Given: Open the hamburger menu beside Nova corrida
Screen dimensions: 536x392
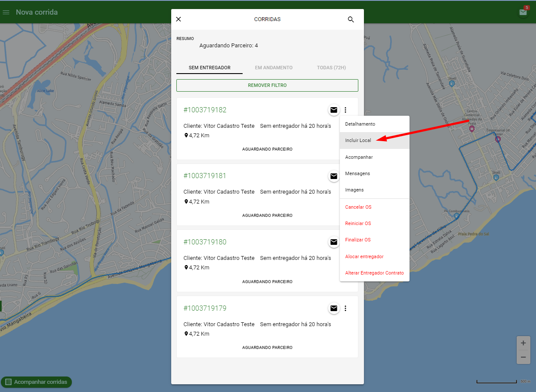Looking at the screenshot, I should point(6,12).
